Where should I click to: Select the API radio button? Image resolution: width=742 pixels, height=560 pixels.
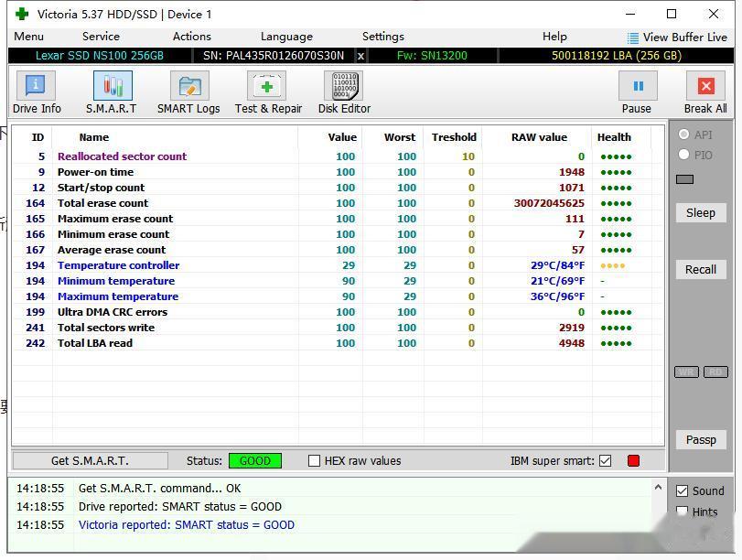tap(683, 135)
